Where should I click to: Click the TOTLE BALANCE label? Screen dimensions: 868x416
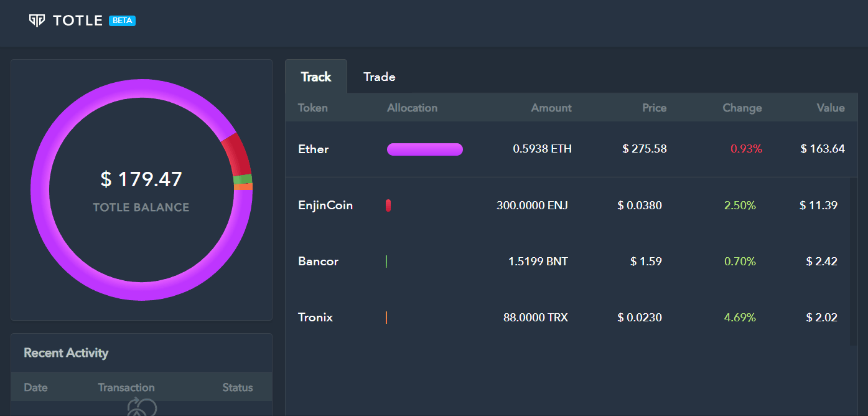[x=141, y=207]
